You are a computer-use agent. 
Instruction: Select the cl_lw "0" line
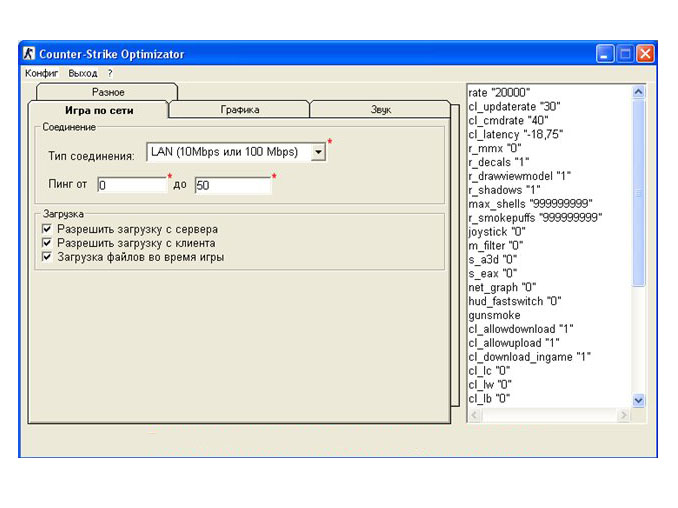point(490,384)
